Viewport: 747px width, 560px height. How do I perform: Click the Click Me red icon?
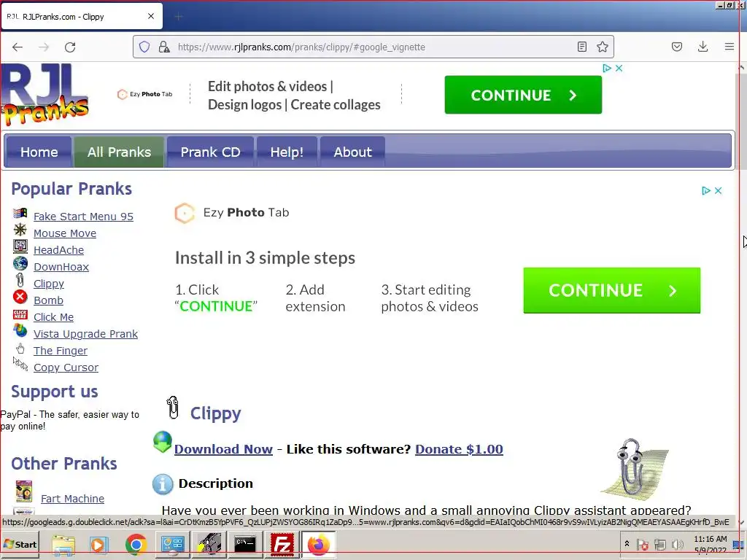[20, 314]
